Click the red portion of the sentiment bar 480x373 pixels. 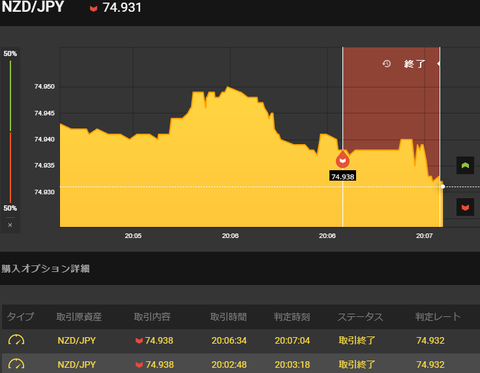click(10, 167)
